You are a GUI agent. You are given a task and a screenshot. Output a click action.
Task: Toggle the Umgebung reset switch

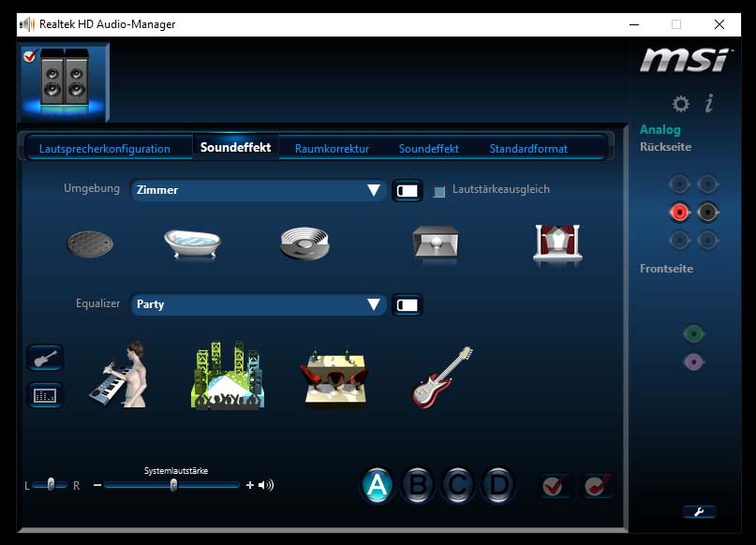click(408, 191)
